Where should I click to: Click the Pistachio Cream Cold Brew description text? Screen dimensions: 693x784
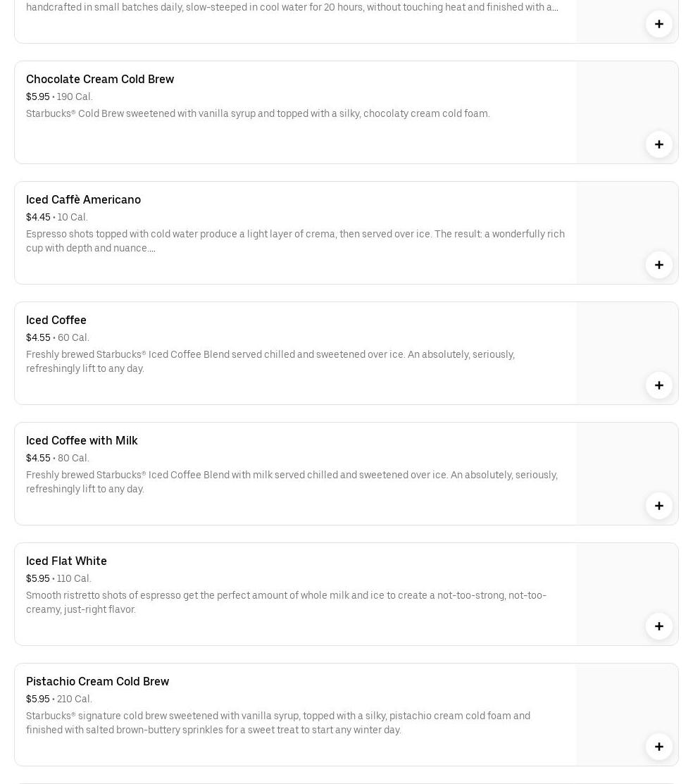[278, 723]
